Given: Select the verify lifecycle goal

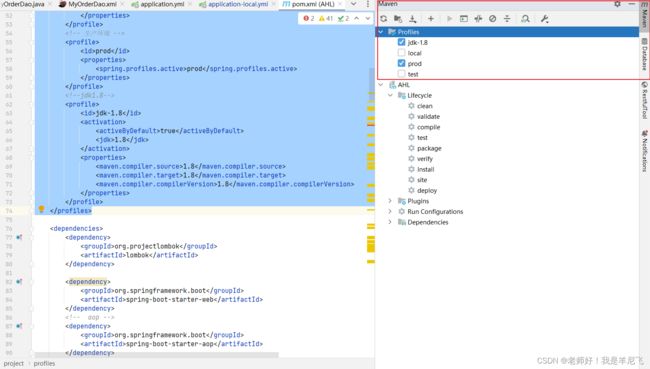Looking at the screenshot, I should coord(424,159).
